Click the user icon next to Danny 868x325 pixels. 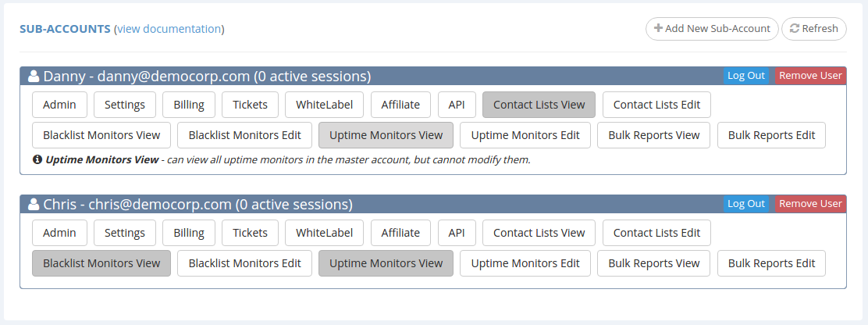click(x=34, y=77)
